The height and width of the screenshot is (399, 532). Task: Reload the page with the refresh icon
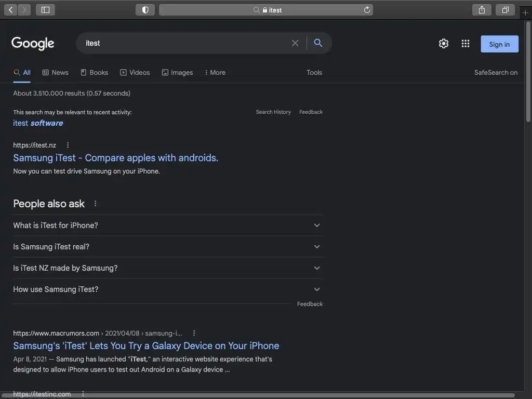[367, 10]
